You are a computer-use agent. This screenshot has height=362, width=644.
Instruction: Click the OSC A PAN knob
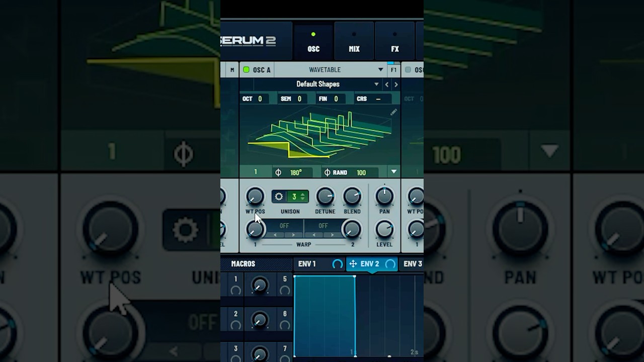tap(384, 197)
